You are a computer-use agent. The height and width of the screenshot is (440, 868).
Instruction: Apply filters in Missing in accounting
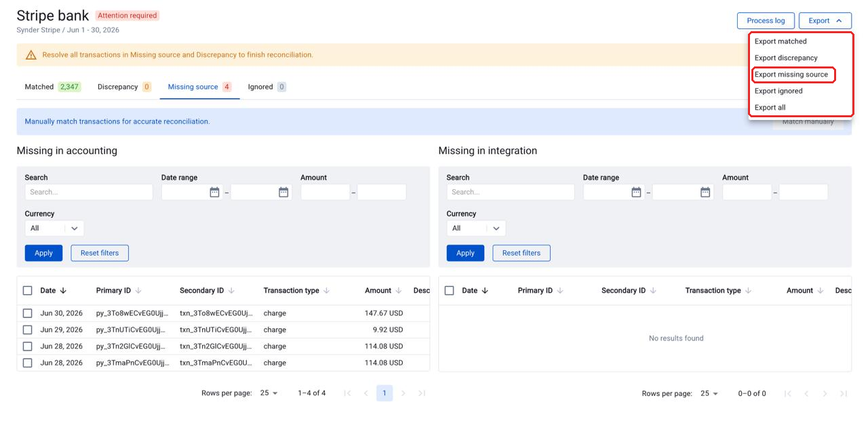coord(43,253)
